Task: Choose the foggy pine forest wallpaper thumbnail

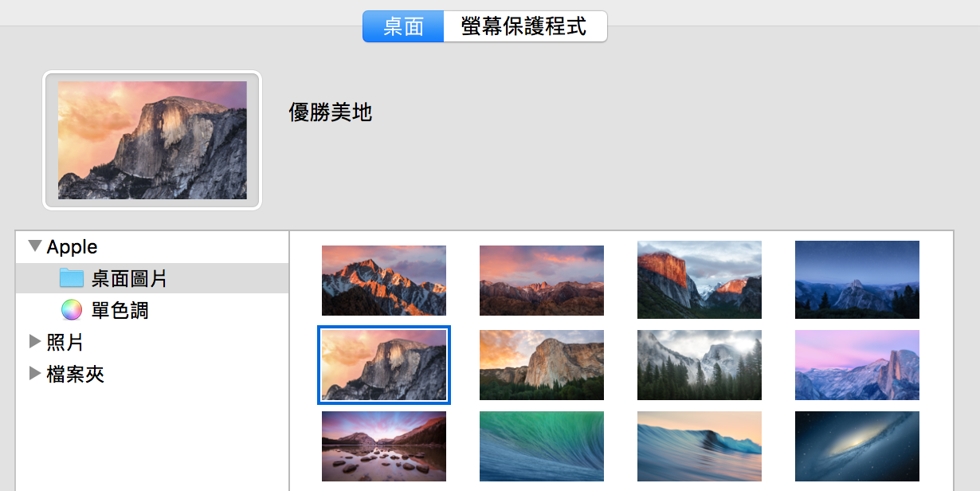Action: 700,365
